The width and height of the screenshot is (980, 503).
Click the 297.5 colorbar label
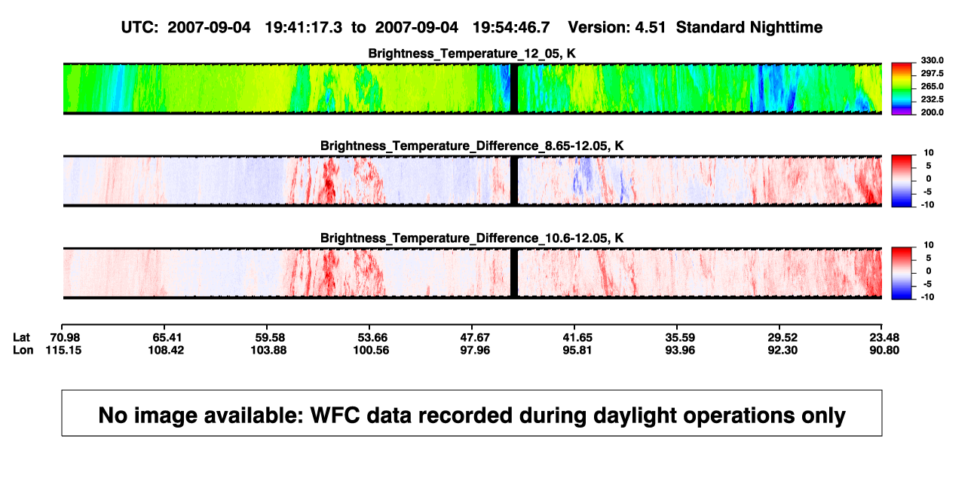(x=933, y=74)
